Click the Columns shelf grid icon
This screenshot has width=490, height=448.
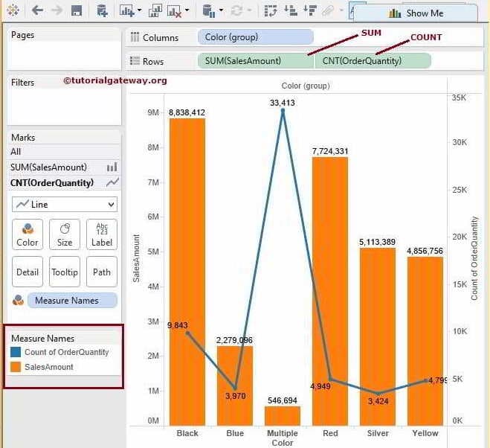pyautogui.click(x=135, y=37)
